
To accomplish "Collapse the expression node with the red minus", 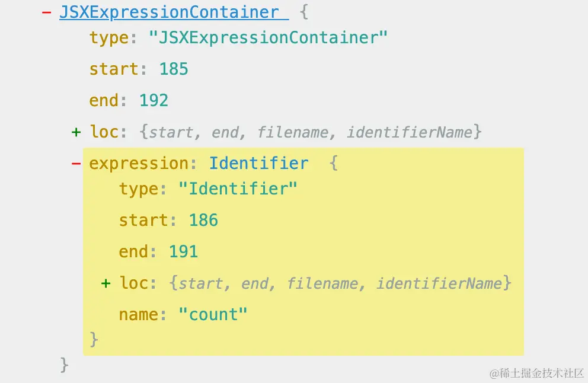I will click(76, 164).
